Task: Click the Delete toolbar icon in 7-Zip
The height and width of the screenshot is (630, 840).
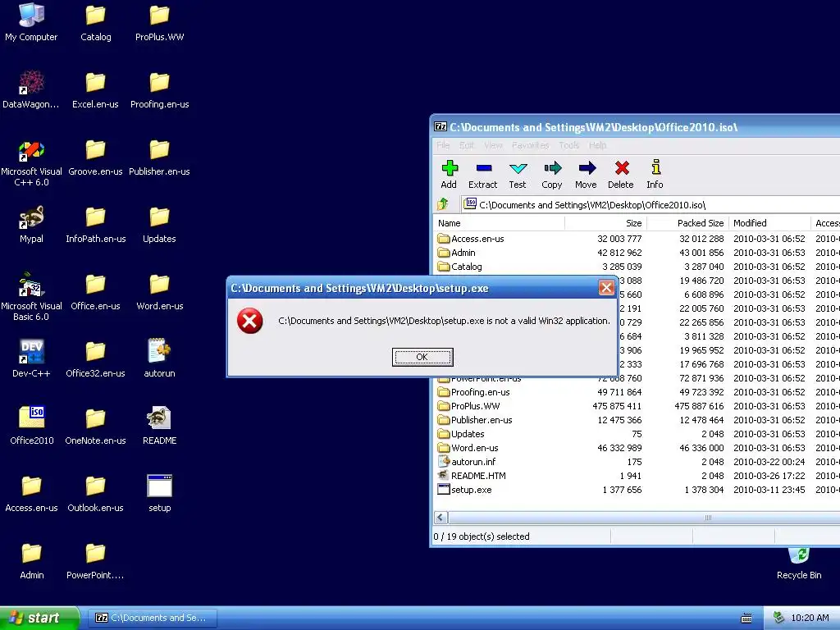Action: point(620,175)
